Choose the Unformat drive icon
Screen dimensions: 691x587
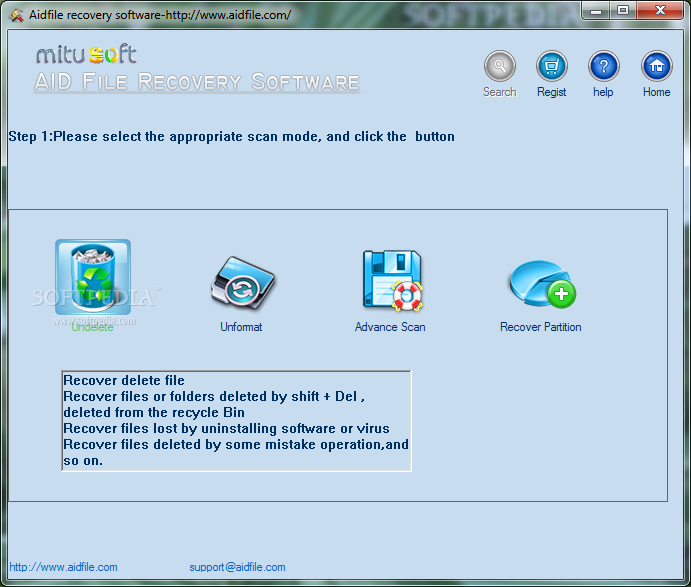[242, 283]
